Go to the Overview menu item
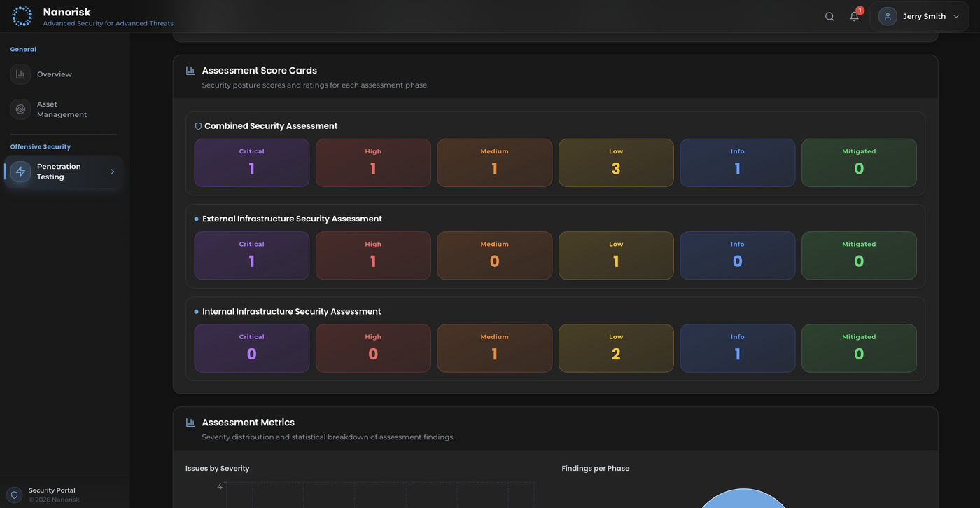This screenshot has height=508, width=980. tap(55, 74)
